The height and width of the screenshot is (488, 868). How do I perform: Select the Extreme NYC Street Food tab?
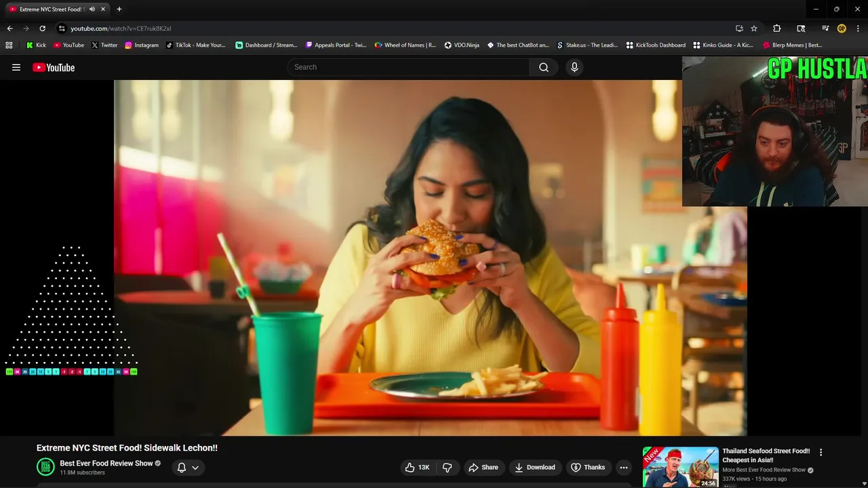point(57,9)
